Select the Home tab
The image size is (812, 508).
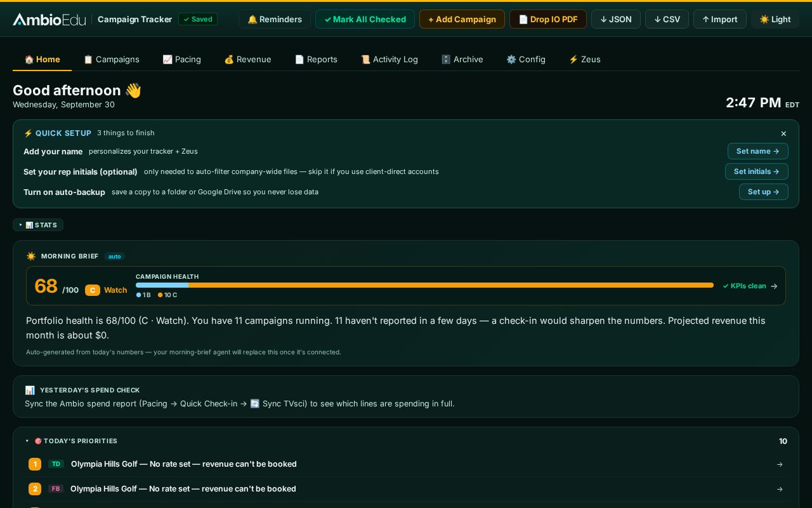click(x=43, y=59)
